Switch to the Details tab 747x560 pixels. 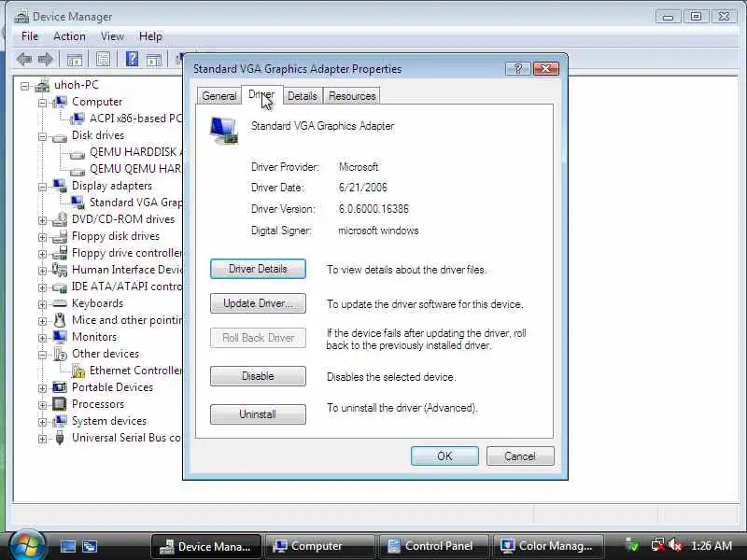click(x=302, y=96)
